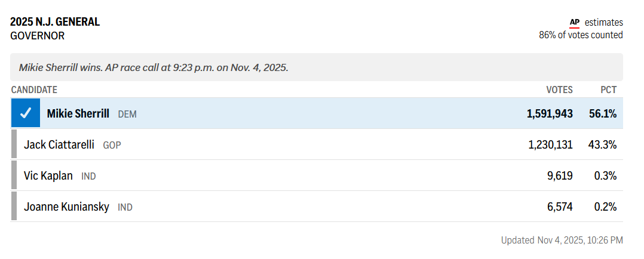Click the Updated Nov 4 timestamp
The image size is (644, 259).
[x=562, y=240]
